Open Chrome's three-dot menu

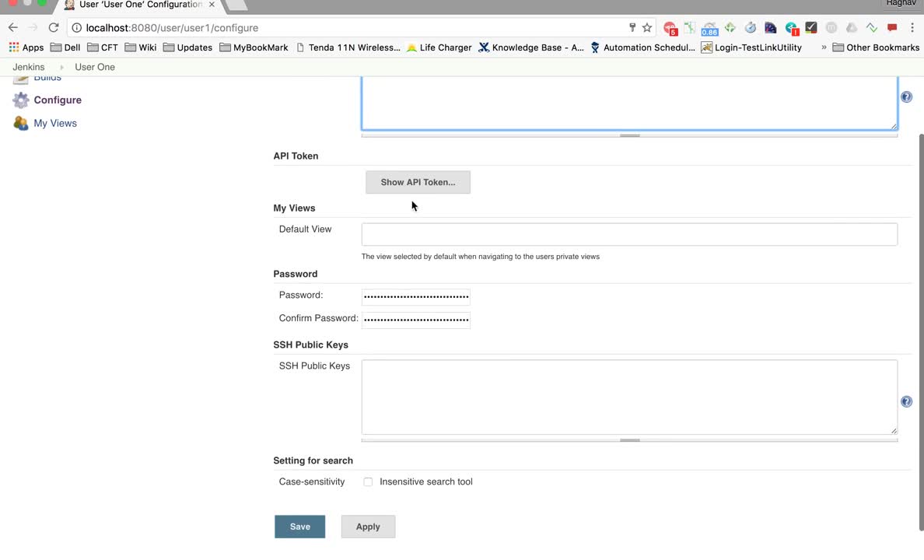tap(912, 28)
